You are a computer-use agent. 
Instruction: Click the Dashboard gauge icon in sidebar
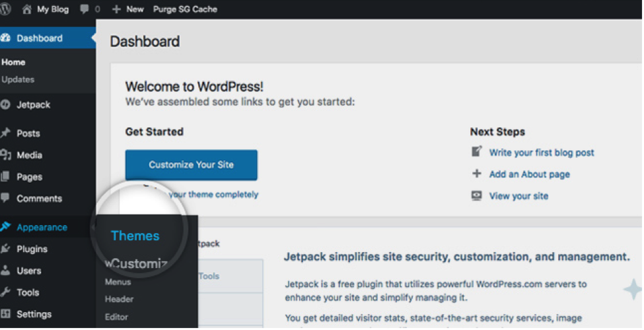[5, 38]
